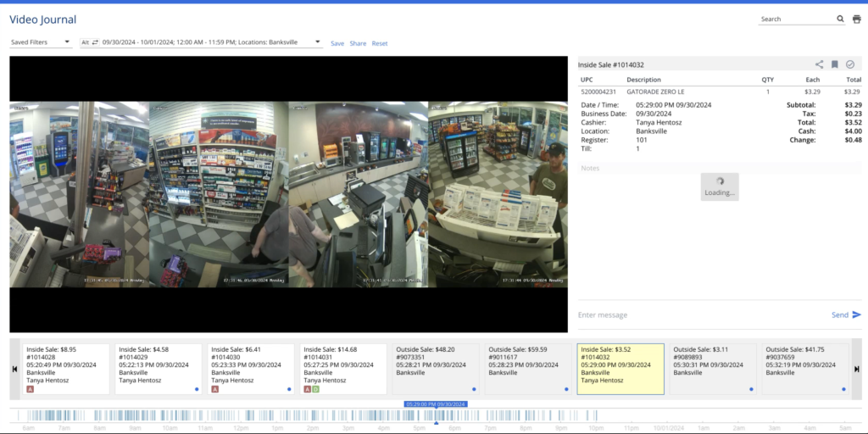Click the search magnifier icon
This screenshot has height=434, width=868.
click(x=841, y=19)
